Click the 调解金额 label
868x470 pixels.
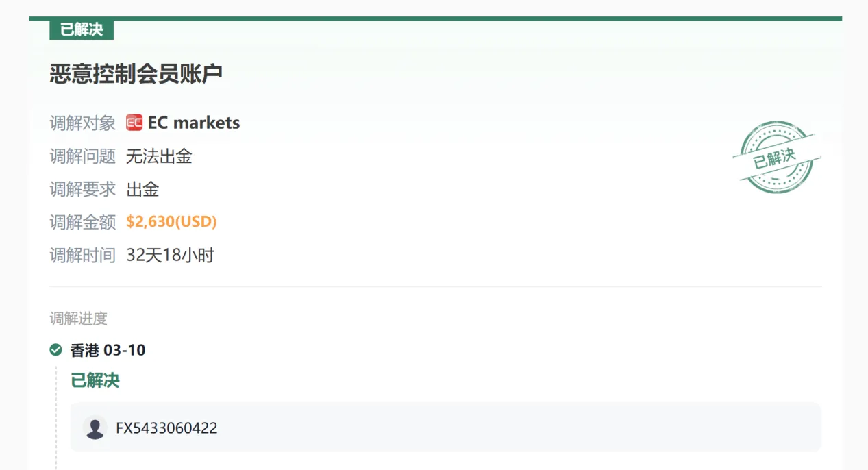pos(83,222)
